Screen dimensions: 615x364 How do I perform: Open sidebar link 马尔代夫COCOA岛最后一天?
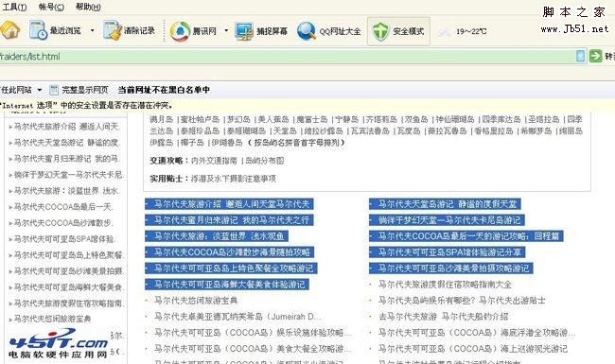click(x=64, y=207)
